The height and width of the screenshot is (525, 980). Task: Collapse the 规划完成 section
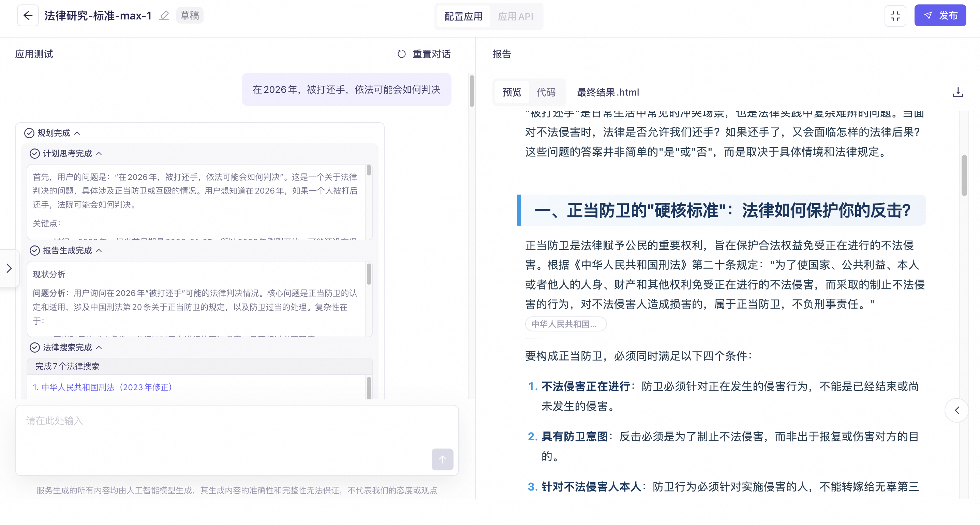[x=77, y=133]
